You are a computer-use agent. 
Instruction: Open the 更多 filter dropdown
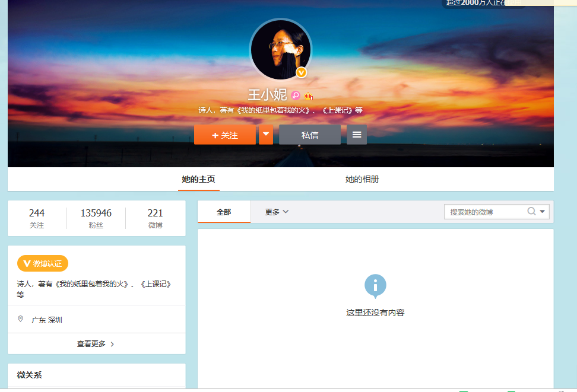click(x=275, y=211)
